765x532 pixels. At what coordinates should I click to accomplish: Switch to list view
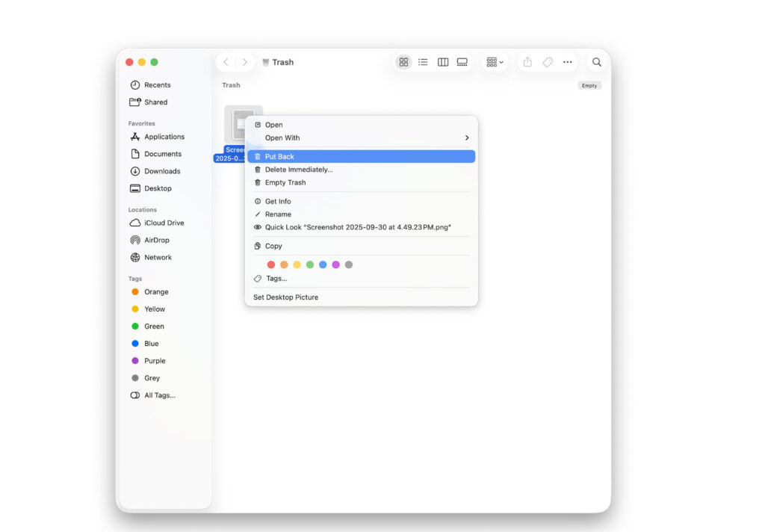(423, 62)
